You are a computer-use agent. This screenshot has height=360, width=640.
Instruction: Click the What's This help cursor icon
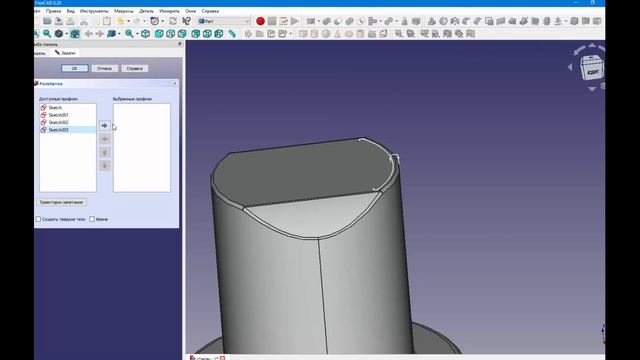click(187, 21)
